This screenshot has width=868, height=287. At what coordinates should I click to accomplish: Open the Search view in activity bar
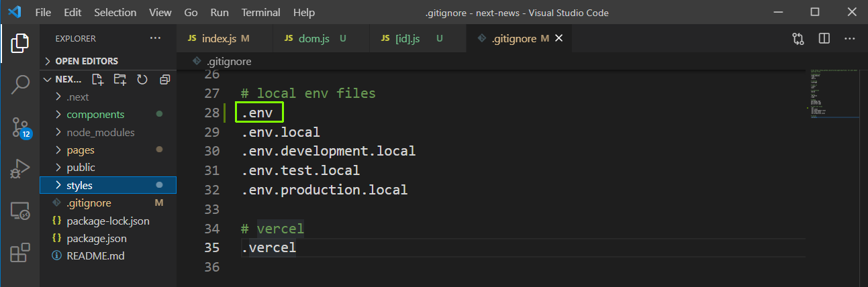[x=20, y=85]
